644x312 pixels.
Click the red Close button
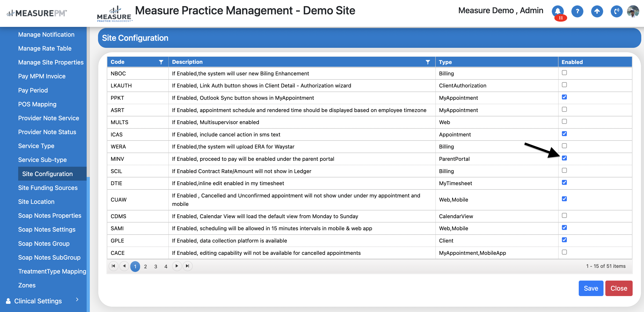point(619,288)
